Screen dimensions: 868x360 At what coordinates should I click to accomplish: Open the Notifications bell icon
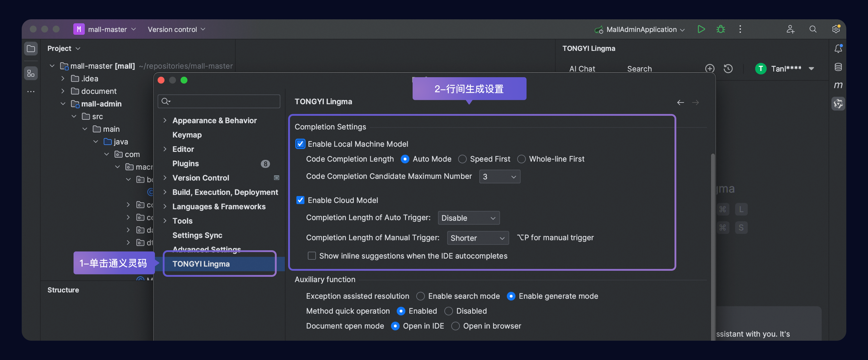[838, 49]
